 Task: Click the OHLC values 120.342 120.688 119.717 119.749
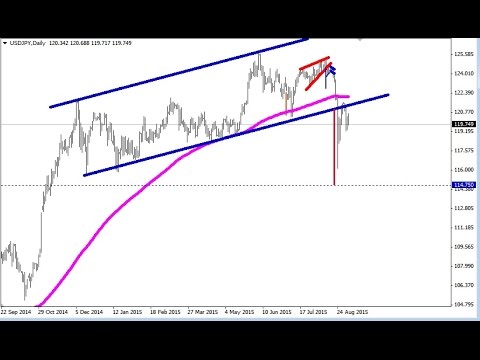coord(90,43)
